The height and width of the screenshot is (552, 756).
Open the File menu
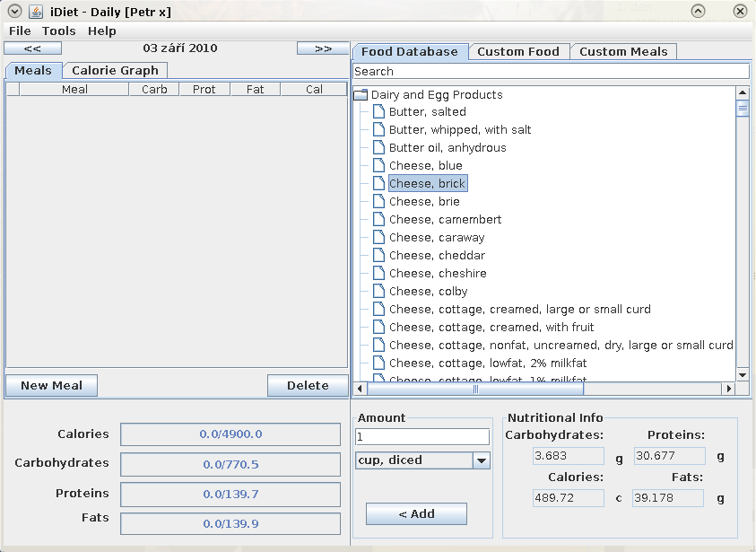pos(20,31)
